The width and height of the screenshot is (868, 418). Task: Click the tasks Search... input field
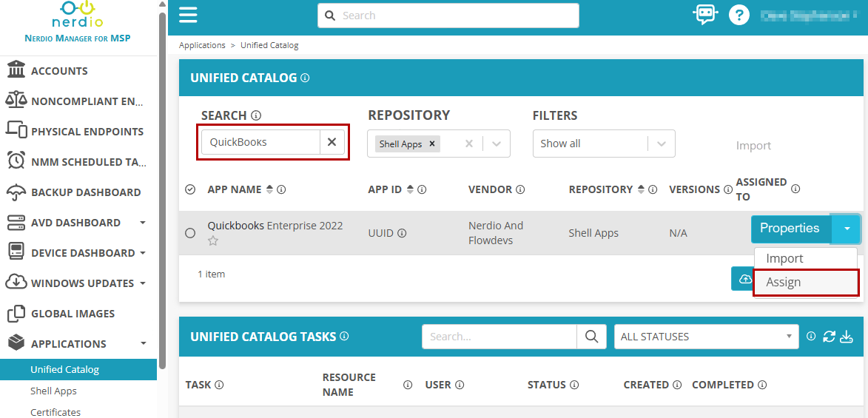(499, 336)
